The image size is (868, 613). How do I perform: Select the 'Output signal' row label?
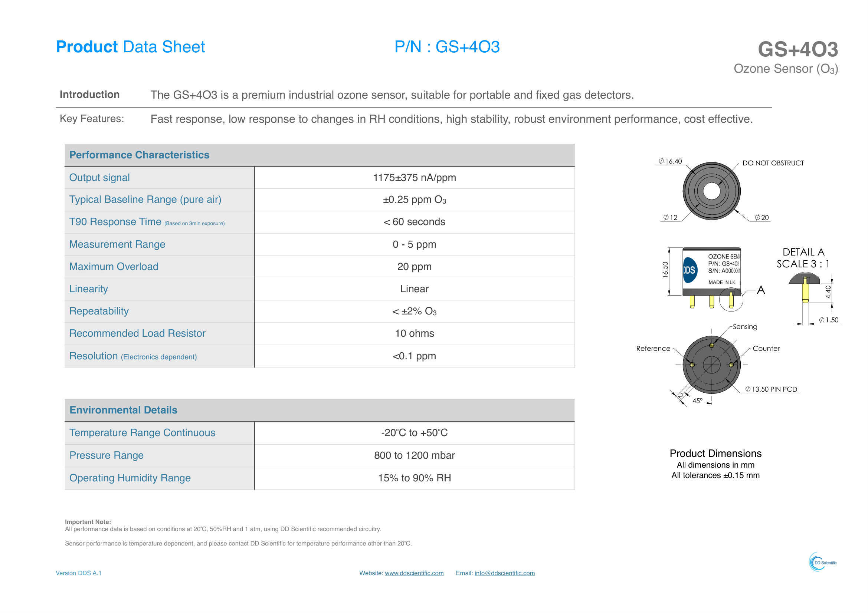pyautogui.click(x=99, y=178)
